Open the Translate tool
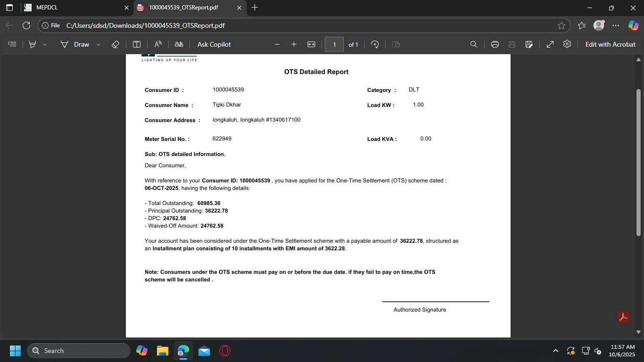The width and height of the screenshot is (644, 362). pos(179,44)
